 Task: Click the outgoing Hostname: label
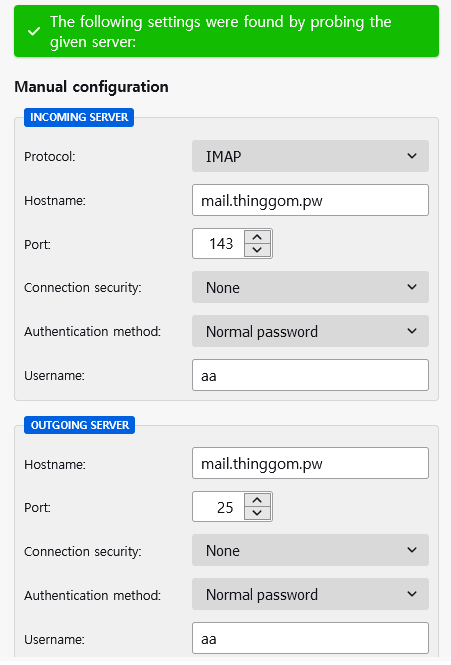tap(55, 464)
